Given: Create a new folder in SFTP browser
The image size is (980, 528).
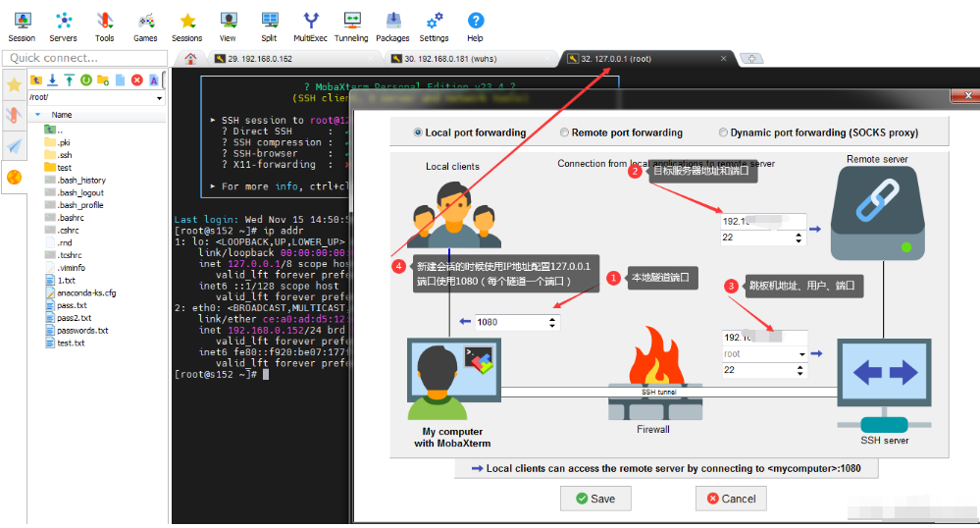Looking at the screenshot, I should (x=103, y=80).
